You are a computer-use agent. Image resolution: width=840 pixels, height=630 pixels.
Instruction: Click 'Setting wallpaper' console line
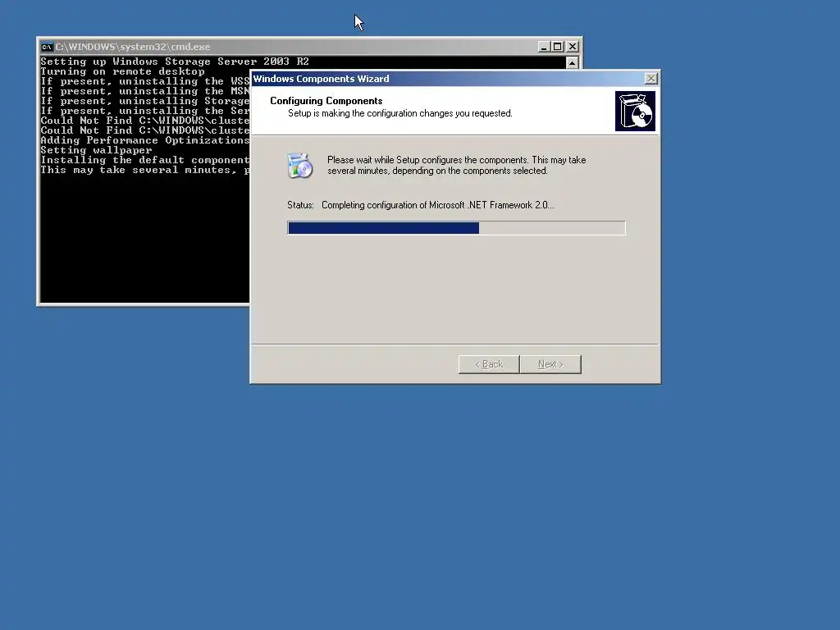coord(97,150)
